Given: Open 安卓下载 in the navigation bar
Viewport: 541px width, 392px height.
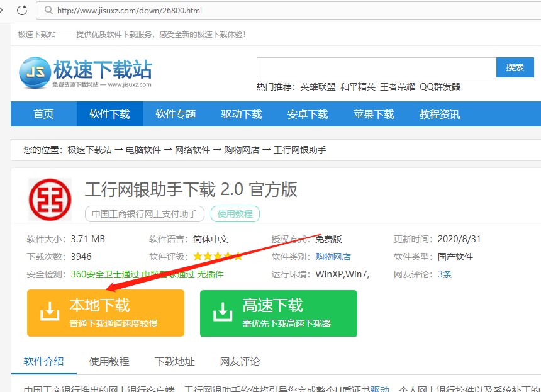Looking at the screenshot, I should click(308, 114).
